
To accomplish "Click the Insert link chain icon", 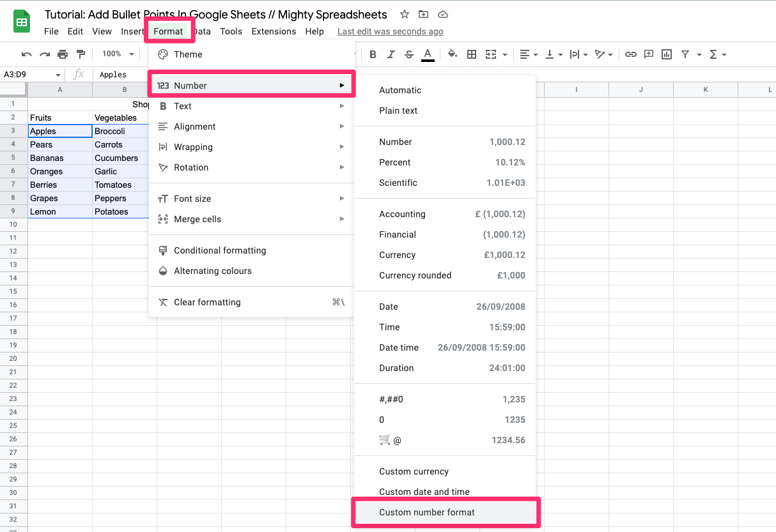I will [631, 54].
